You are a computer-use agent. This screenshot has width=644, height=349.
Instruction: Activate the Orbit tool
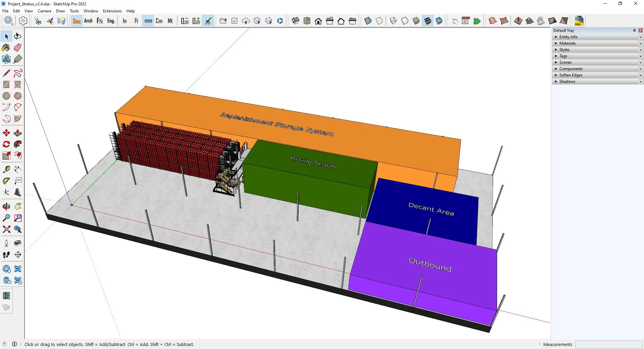tap(6, 207)
